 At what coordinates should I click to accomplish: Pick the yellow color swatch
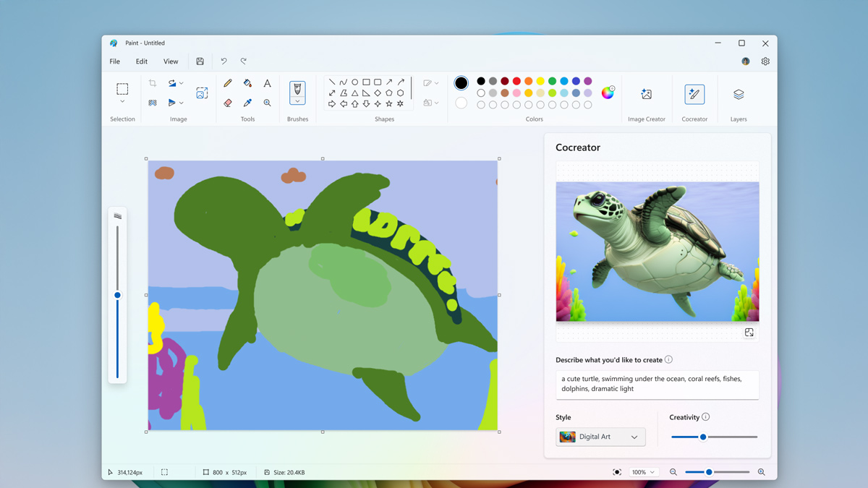[x=540, y=81]
